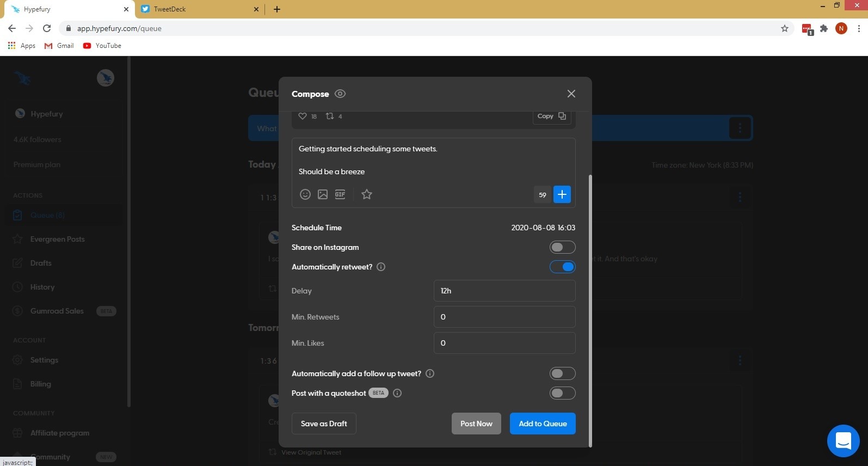This screenshot has height=466, width=868.
Task: Open the schedule time 2020-08-08 16:03 picker
Action: (x=543, y=228)
